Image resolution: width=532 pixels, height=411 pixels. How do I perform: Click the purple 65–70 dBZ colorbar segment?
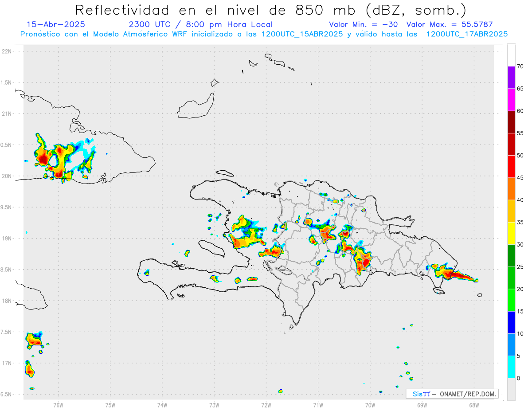pos(511,77)
